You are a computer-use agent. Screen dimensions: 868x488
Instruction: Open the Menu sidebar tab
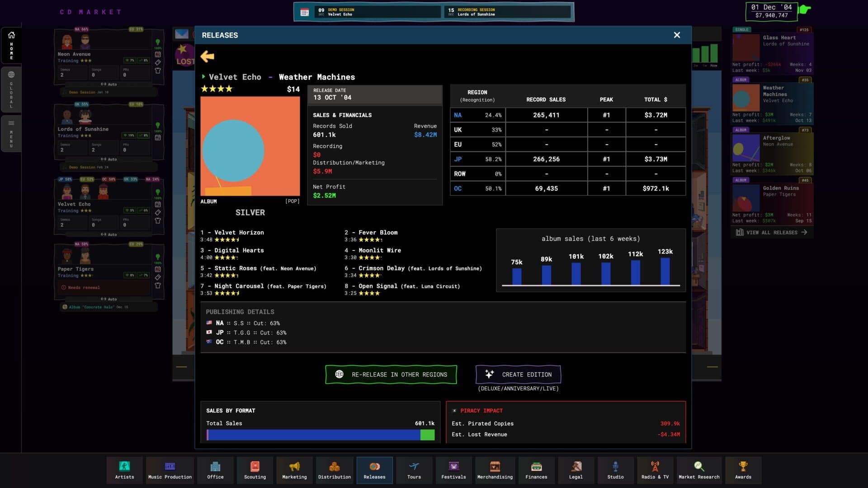click(11, 134)
